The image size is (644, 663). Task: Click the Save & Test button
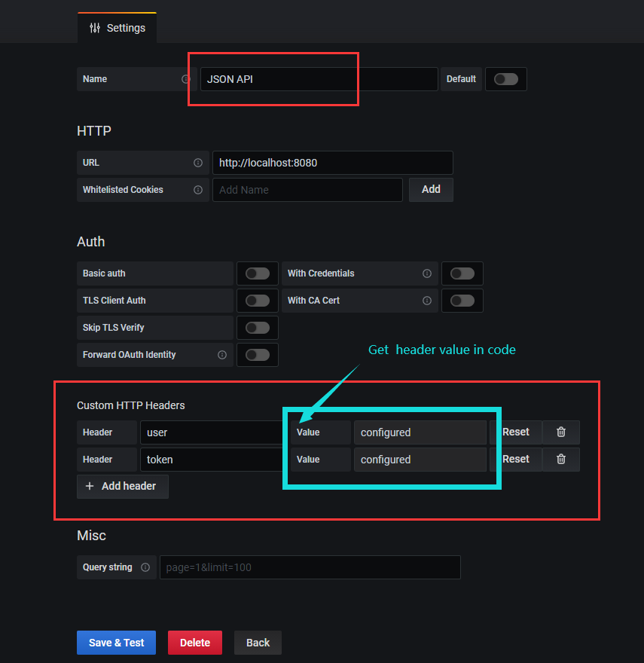point(116,643)
